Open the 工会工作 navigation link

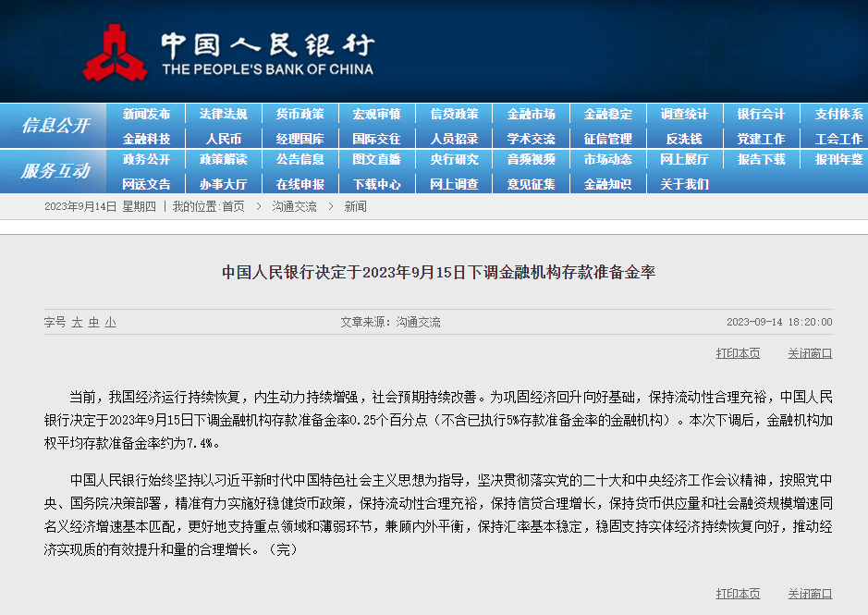click(x=838, y=139)
